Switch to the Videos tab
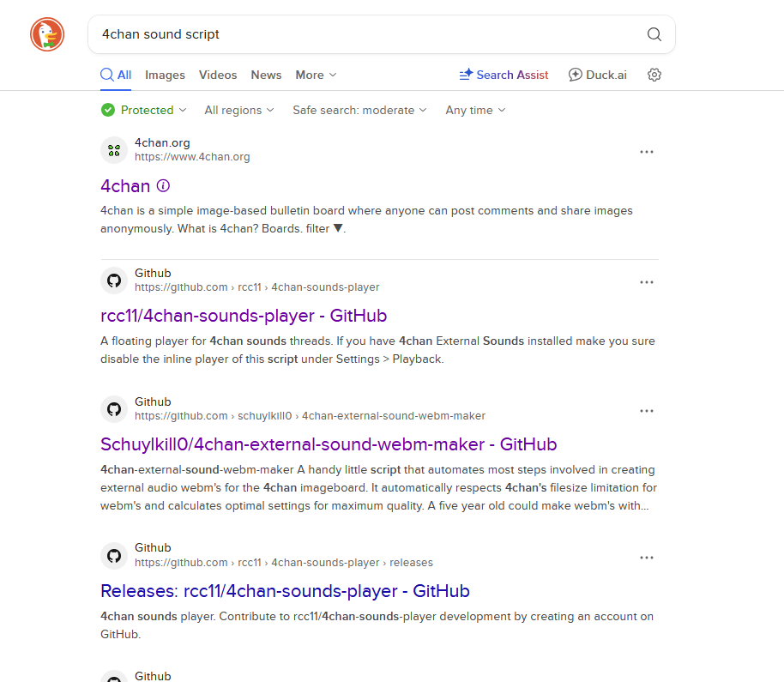Screen dimensions: 784x682 point(218,75)
